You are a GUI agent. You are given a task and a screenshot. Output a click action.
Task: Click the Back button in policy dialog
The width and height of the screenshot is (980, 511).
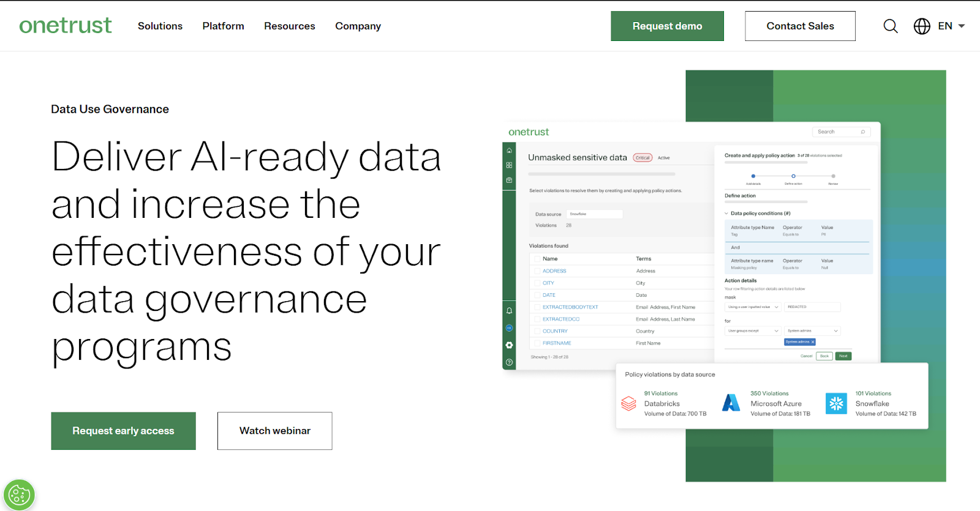pyautogui.click(x=824, y=356)
